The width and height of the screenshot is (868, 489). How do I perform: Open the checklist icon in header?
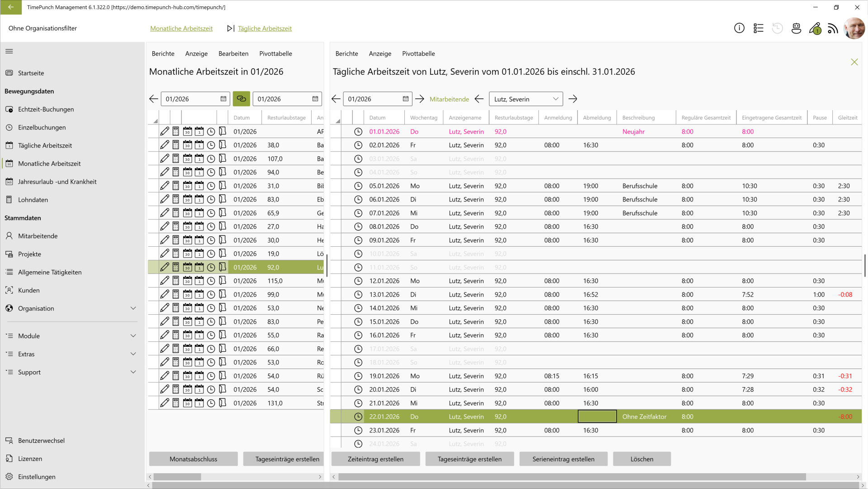click(759, 29)
